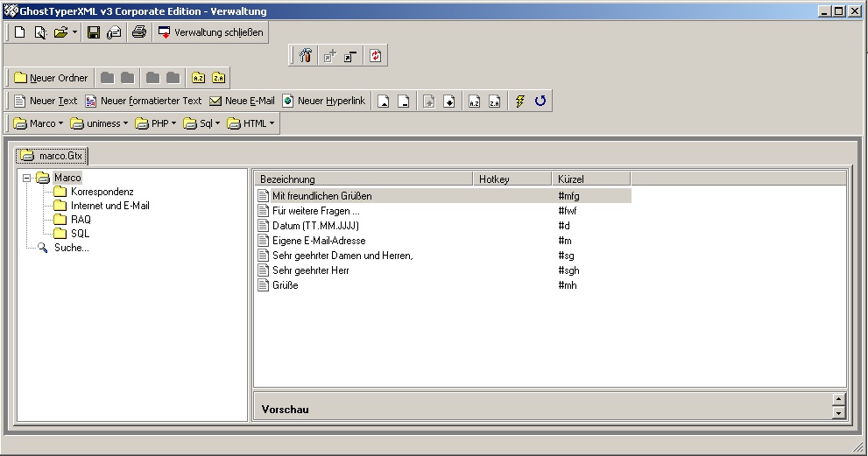The image size is (868, 456).
Task: Sort by the Bezeichnung column header
Action: point(363,179)
